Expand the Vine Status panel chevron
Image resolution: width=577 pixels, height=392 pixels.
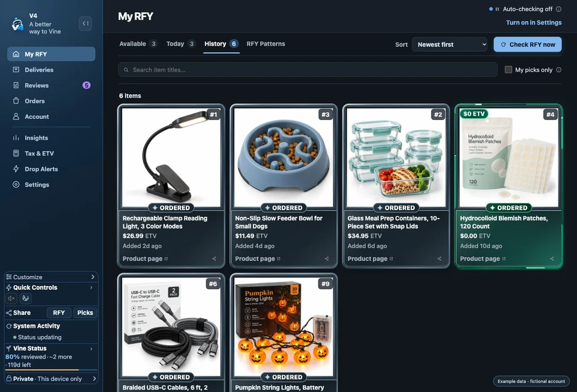coord(91,348)
